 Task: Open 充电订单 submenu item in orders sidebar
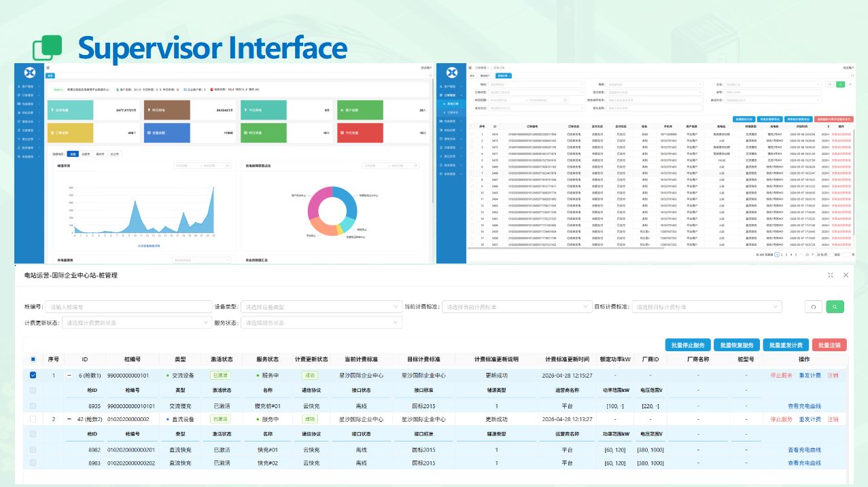point(453,104)
